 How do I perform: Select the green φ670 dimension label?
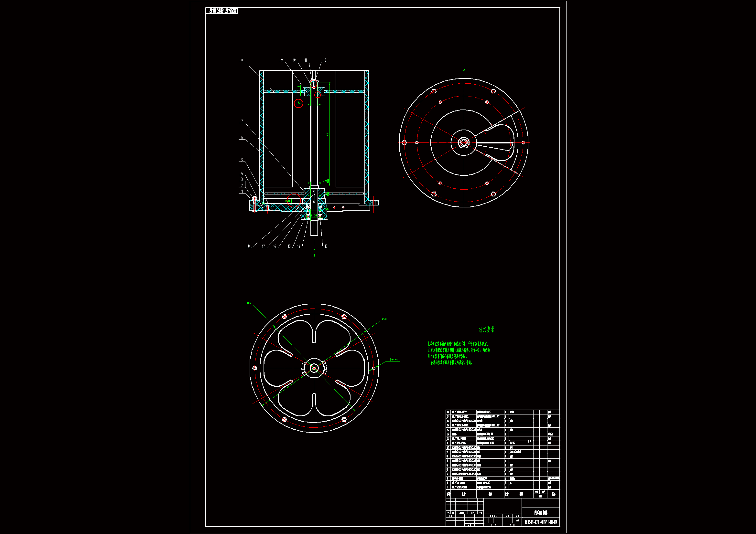249,303
